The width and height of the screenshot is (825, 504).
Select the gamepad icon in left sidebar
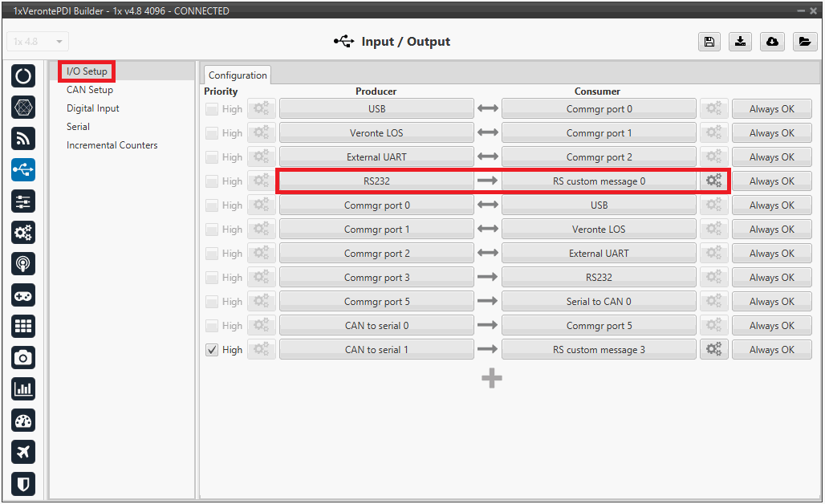tap(23, 295)
